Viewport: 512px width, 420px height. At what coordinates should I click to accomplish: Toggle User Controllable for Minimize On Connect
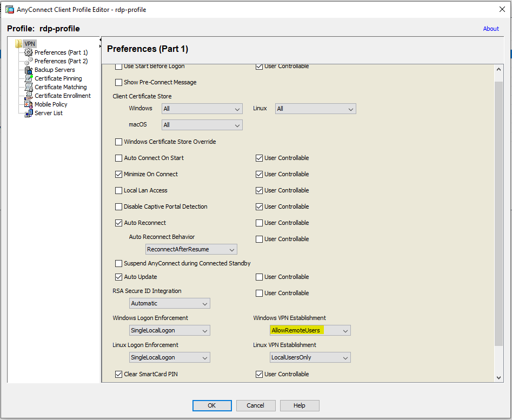(x=260, y=174)
